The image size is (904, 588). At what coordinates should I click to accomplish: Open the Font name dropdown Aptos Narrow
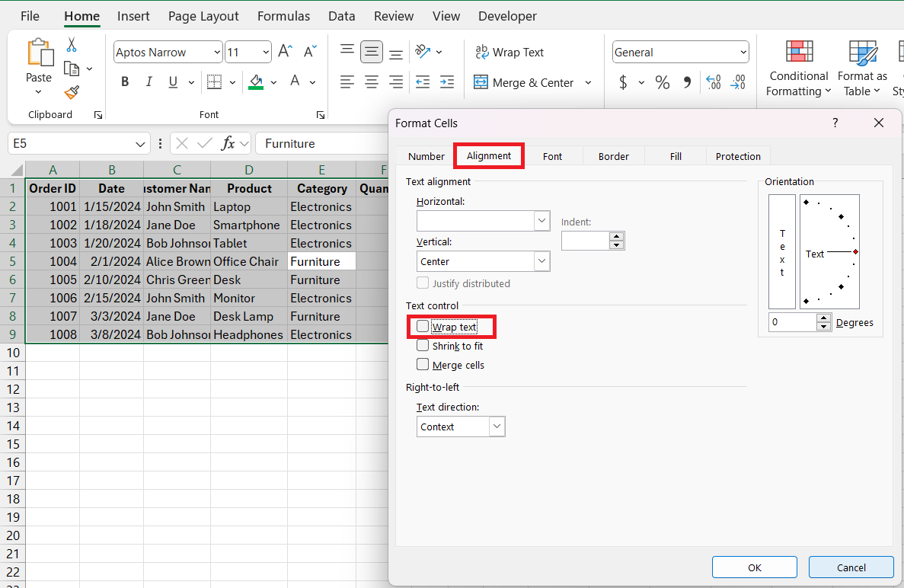(217, 52)
